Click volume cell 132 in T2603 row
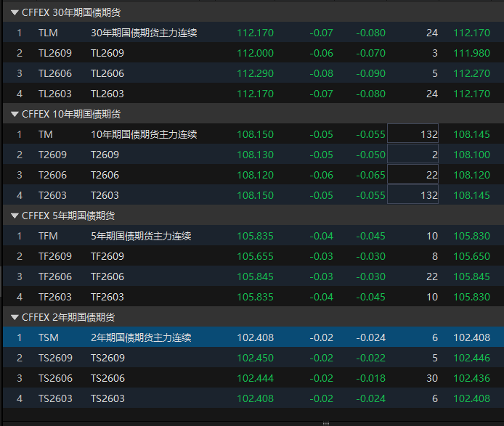Viewport: 504px width, 426px height. point(412,194)
